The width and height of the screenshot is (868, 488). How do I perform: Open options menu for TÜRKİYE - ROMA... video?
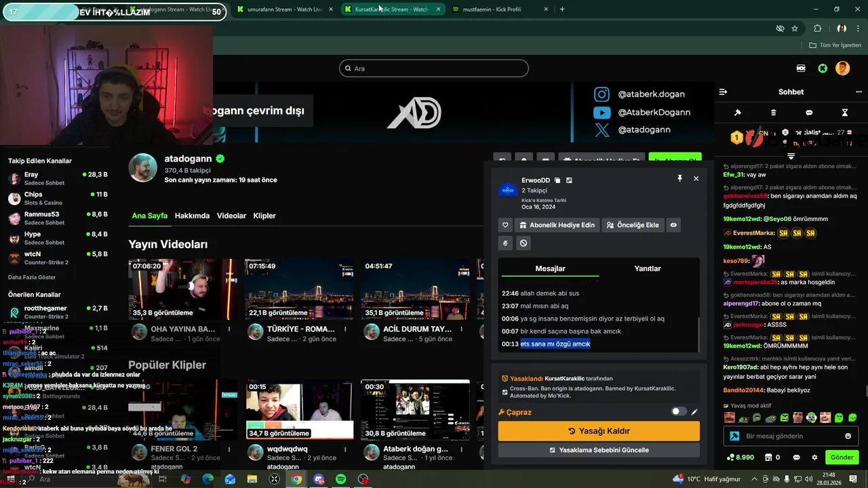pyautogui.click(x=345, y=329)
